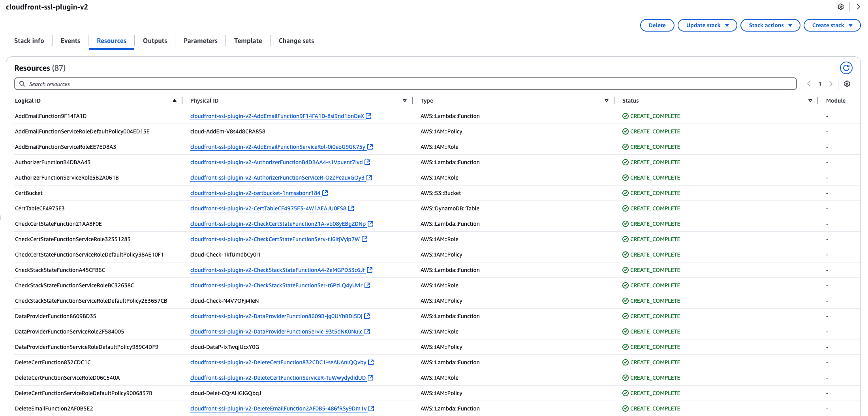
Task: Click the external link icon for AuthorizerFunctionB4DBAA43
Action: pyautogui.click(x=367, y=162)
